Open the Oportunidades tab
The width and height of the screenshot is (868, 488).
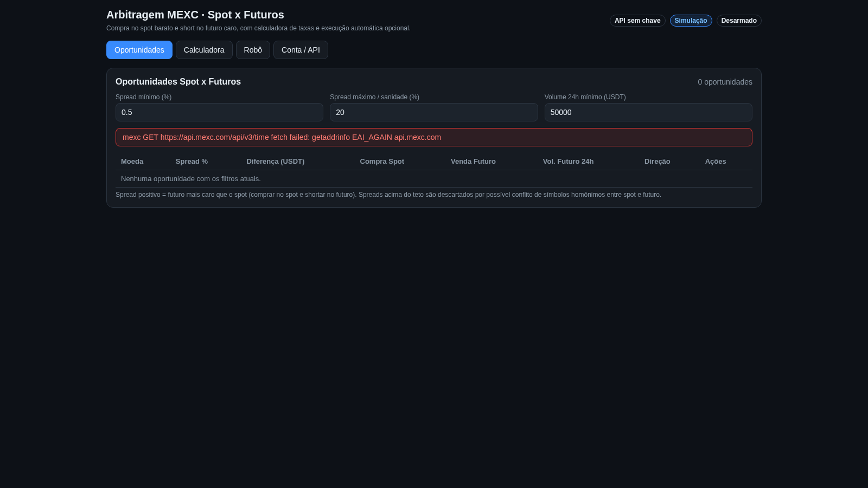(x=139, y=50)
